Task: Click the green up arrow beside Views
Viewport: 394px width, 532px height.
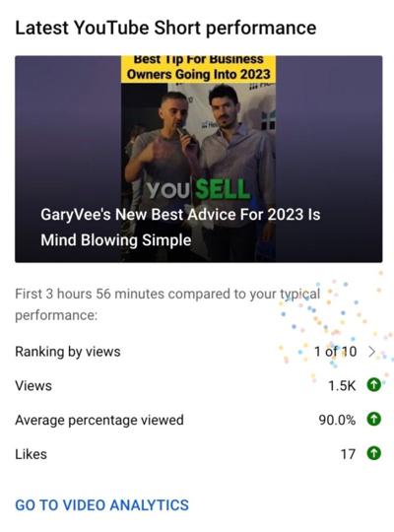Action: pyautogui.click(x=373, y=385)
